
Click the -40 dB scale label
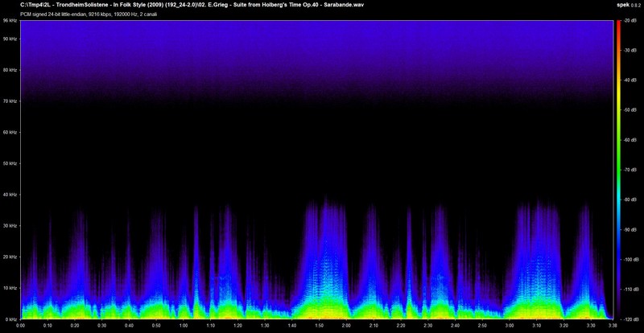click(x=631, y=80)
